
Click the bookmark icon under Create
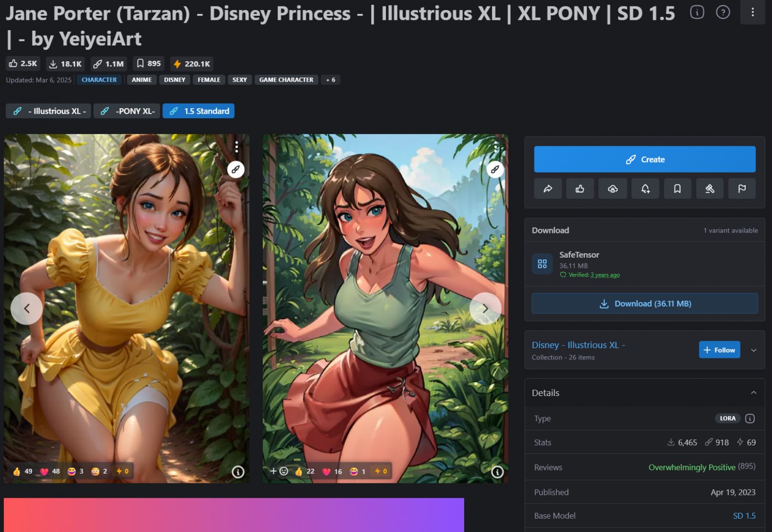tap(677, 188)
